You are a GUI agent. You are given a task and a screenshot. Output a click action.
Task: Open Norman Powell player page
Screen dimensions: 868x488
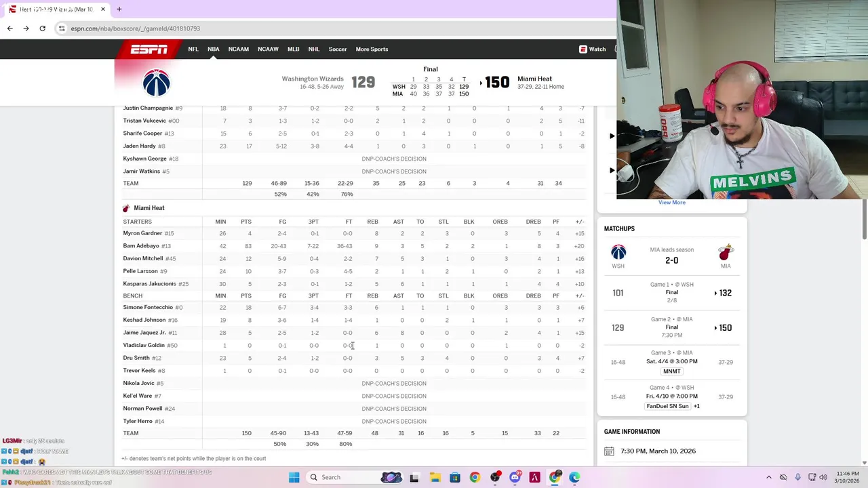[x=142, y=409]
